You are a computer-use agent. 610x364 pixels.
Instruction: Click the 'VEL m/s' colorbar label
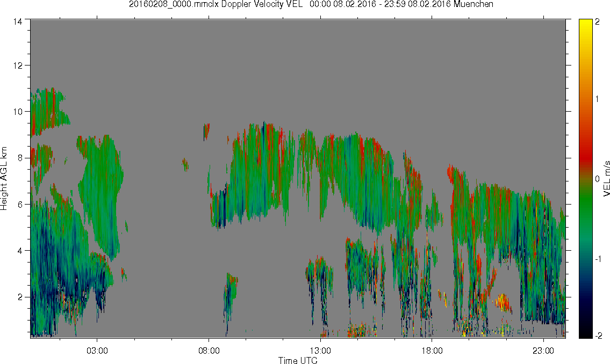point(606,178)
